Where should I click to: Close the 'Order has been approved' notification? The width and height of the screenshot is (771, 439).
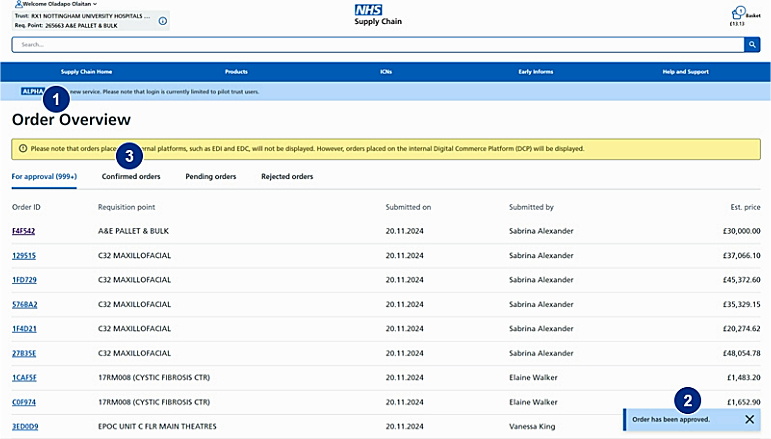click(x=749, y=419)
